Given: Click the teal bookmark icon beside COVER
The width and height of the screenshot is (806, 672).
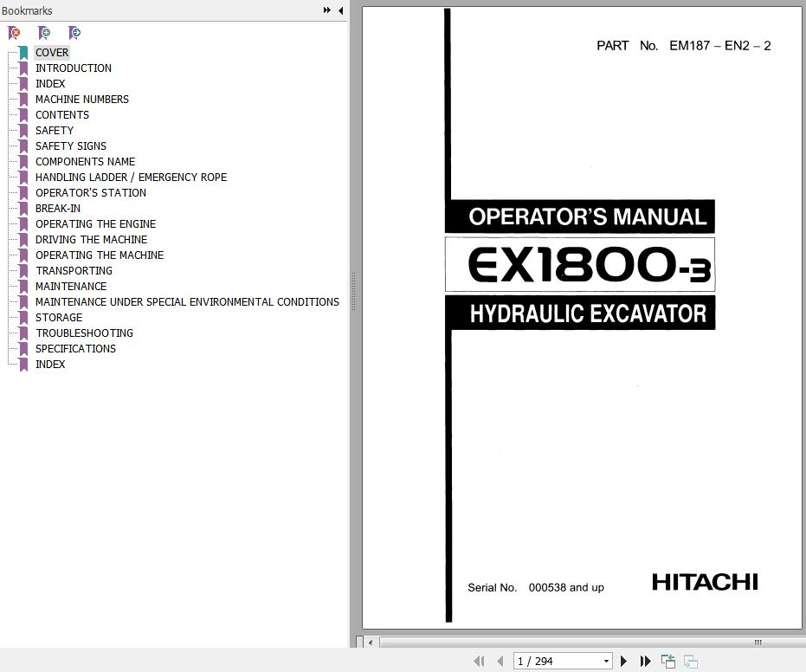Looking at the screenshot, I should click(x=23, y=53).
